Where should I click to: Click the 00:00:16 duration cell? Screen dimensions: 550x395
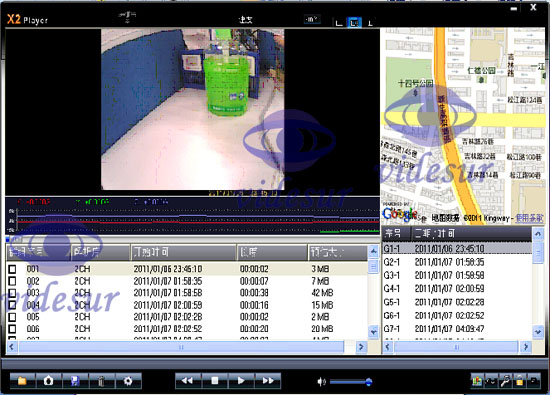point(254,305)
